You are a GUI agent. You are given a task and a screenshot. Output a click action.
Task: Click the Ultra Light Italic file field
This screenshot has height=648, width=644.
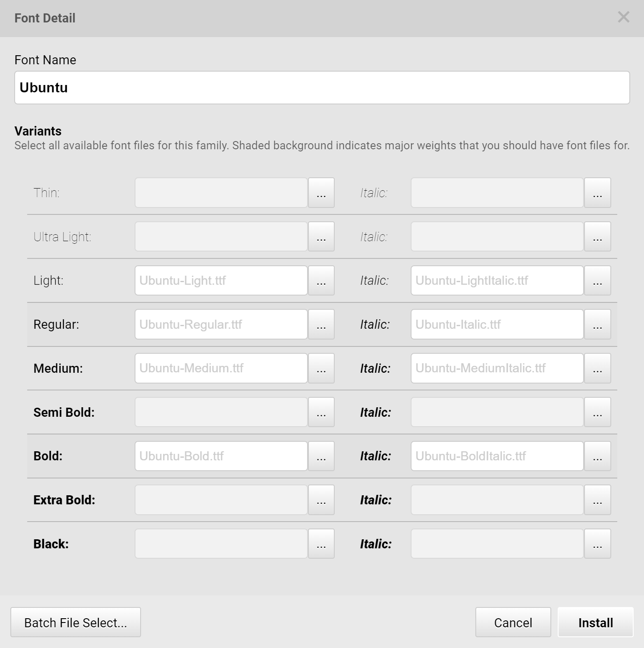(497, 236)
